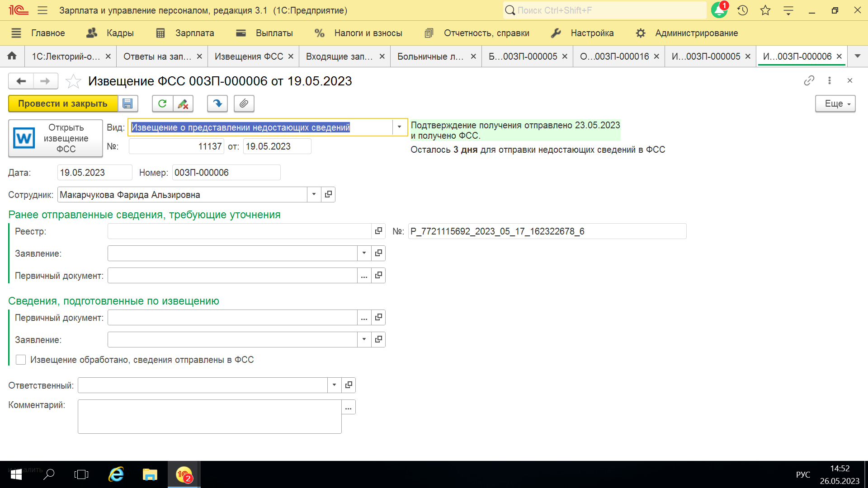
Task: Click Открыть извещение ФСС button
Action: (56, 138)
